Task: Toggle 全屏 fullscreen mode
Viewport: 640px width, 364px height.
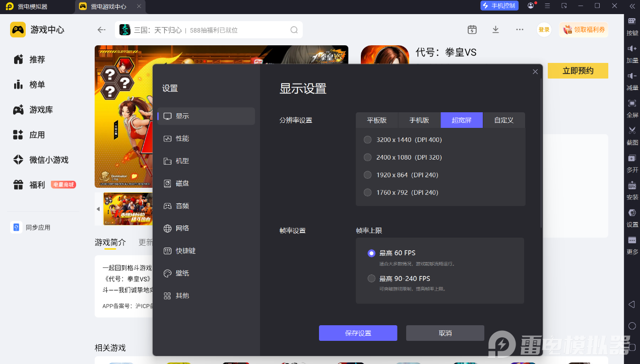Action: [x=632, y=108]
